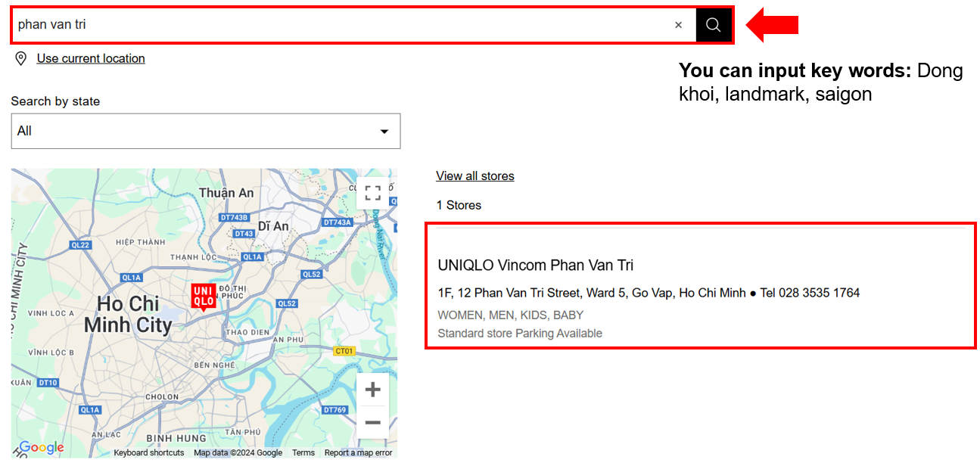Image resolution: width=980 pixels, height=466 pixels.
Task: Click the store address line text
Action: 590,293
